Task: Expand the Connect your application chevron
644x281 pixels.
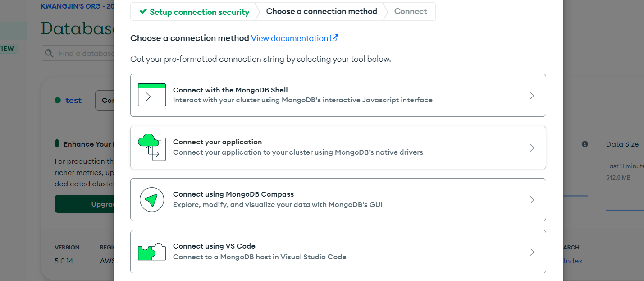Action: [532, 147]
